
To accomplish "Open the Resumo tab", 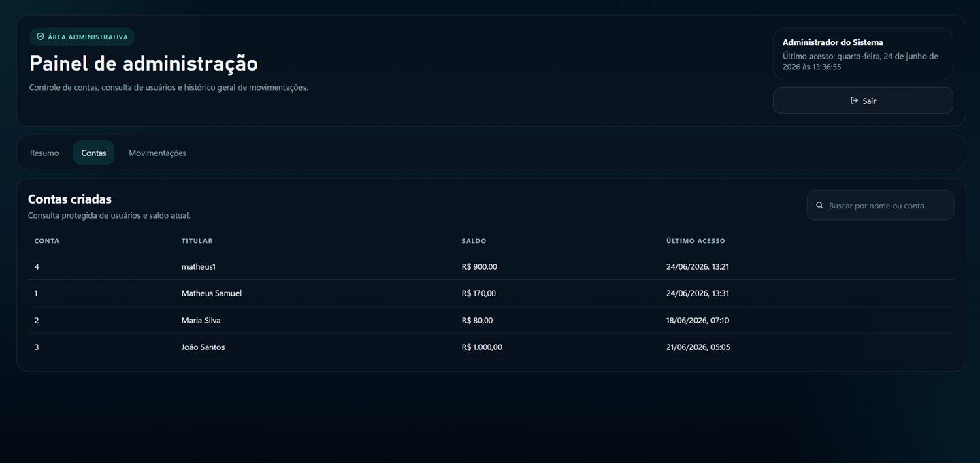I will point(44,153).
